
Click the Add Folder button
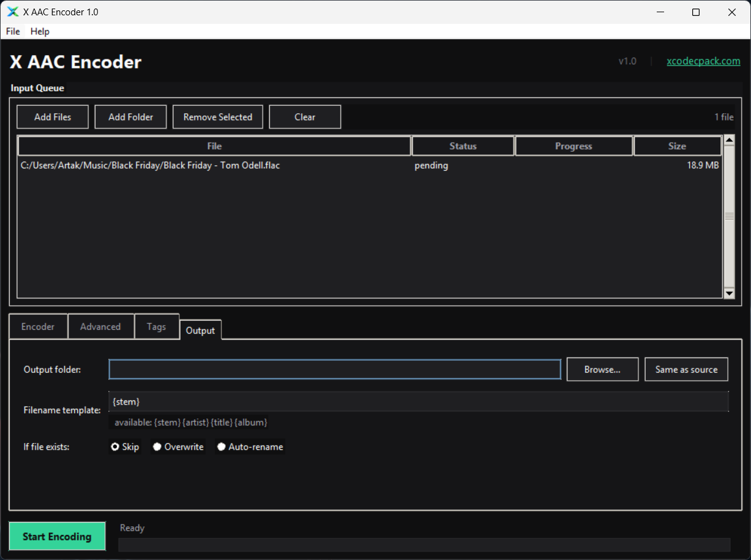pyautogui.click(x=130, y=117)
